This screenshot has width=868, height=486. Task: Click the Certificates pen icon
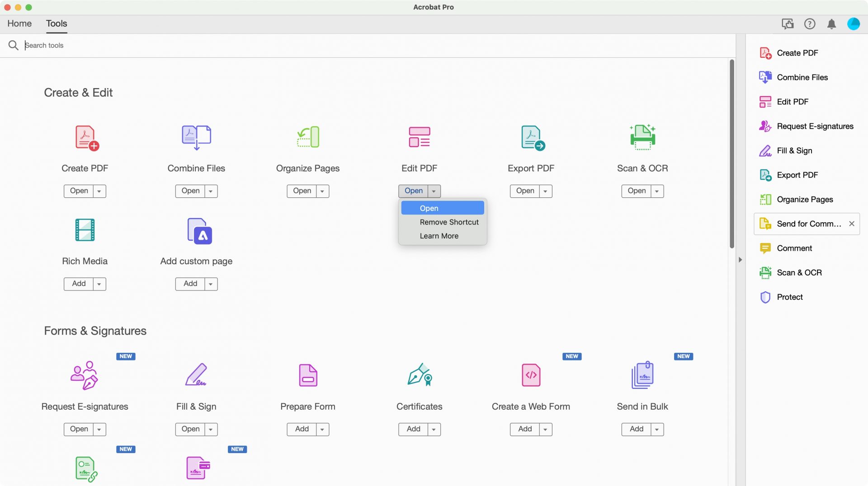click(x=419, y=375)
